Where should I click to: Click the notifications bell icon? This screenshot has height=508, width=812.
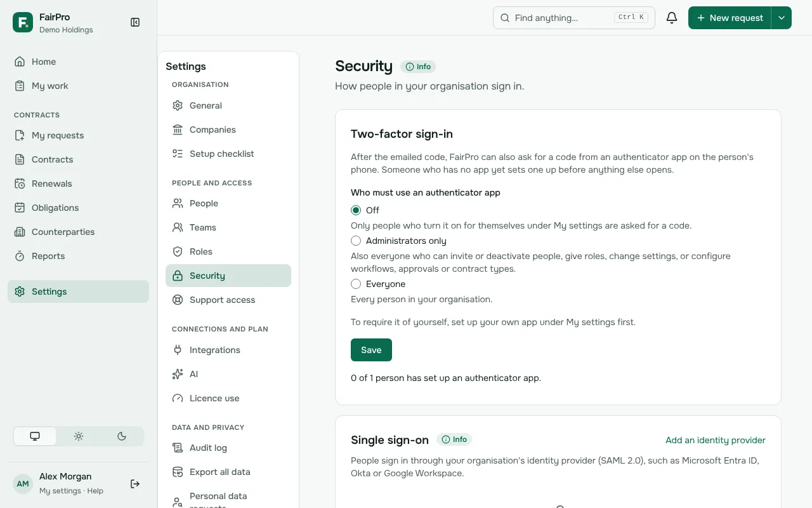[672, 18]
